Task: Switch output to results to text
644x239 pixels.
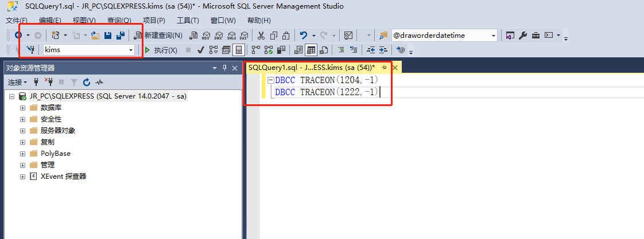Action: [x=298, y=50]
